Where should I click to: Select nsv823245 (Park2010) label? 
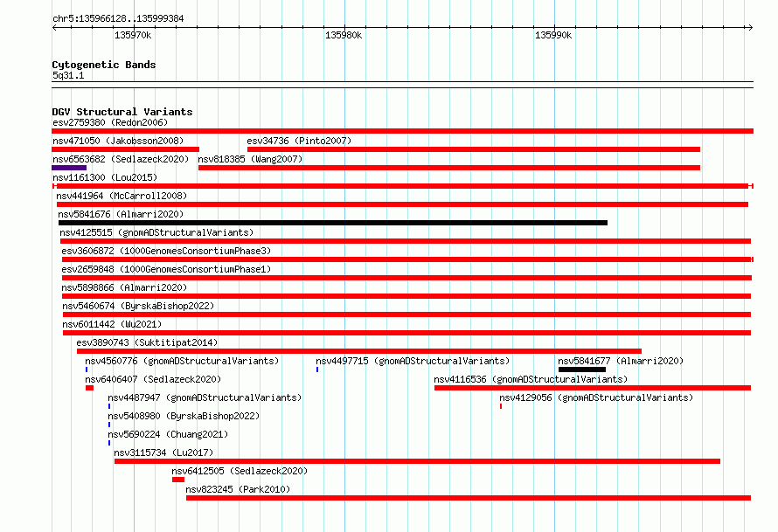[238, 489]
